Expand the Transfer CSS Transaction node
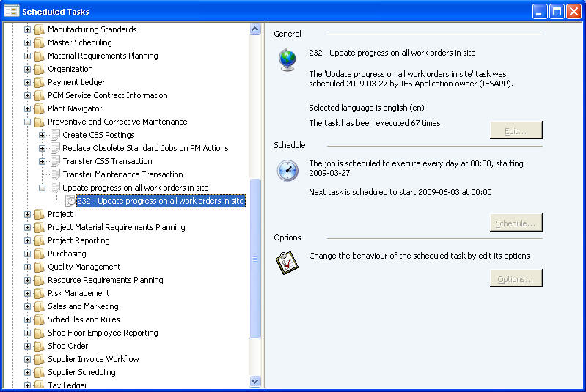The image size is (586, 392). [x=43, y=161]
